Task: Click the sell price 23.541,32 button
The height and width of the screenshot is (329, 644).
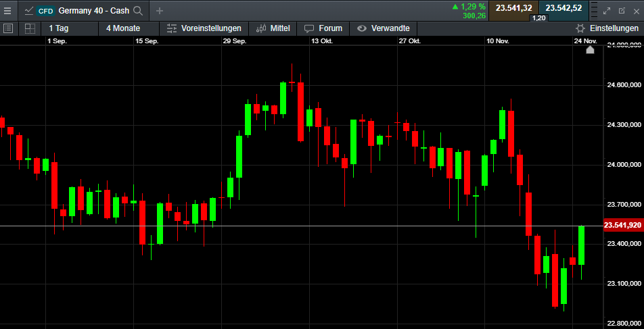Action: pyautogui.click(x=513, y=8)
